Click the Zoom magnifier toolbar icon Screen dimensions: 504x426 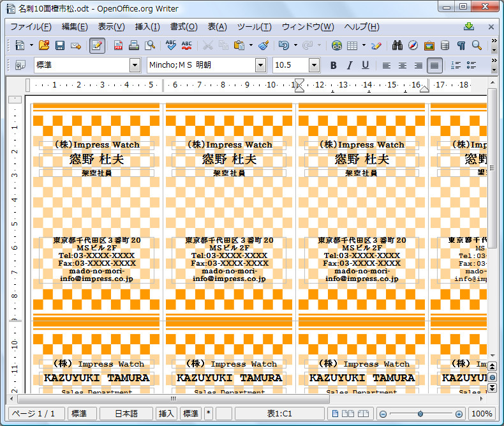click(477, 45)
